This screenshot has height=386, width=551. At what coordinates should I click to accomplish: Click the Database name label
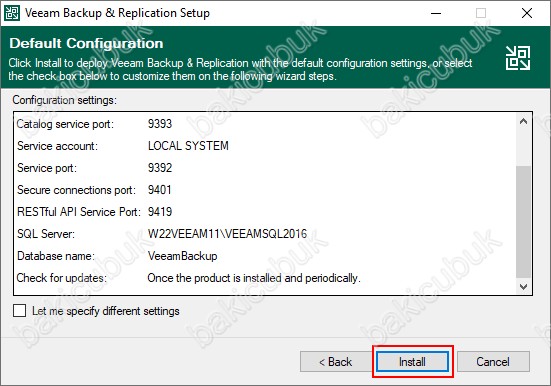56,256
